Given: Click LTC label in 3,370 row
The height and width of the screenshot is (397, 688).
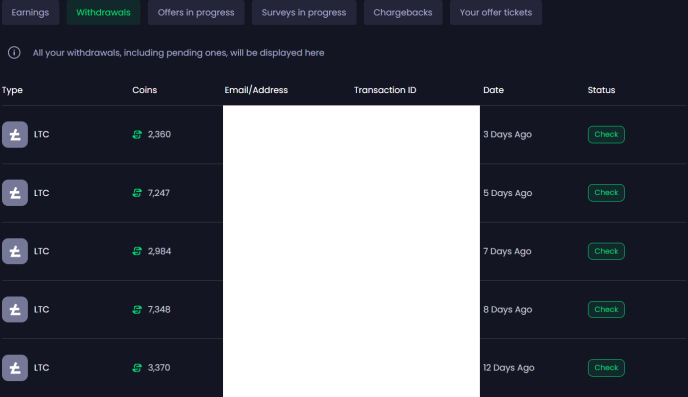Looking at the screenshot, I should point(42,368).
